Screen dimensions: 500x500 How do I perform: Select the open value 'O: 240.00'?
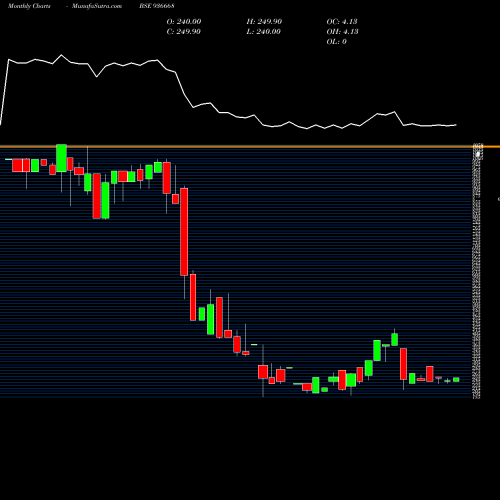point(184,22)
